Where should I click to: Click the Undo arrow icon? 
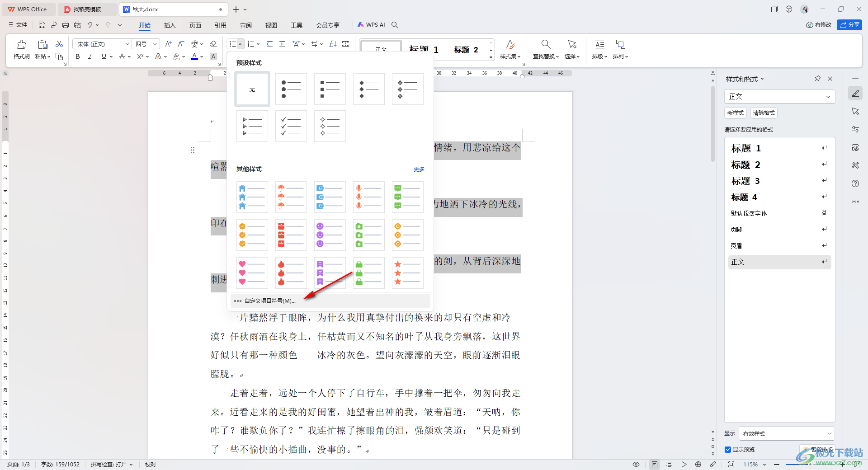click(90, 25)
